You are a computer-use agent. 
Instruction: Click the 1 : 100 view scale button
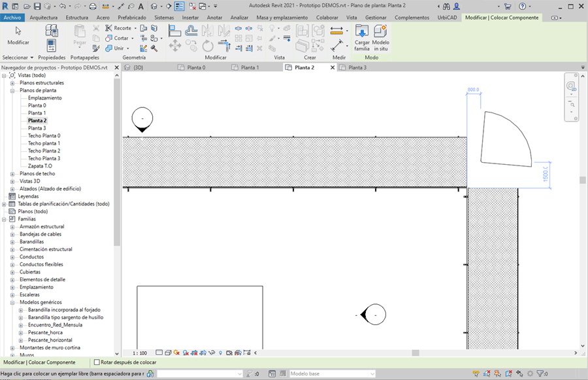click(139, 353)
